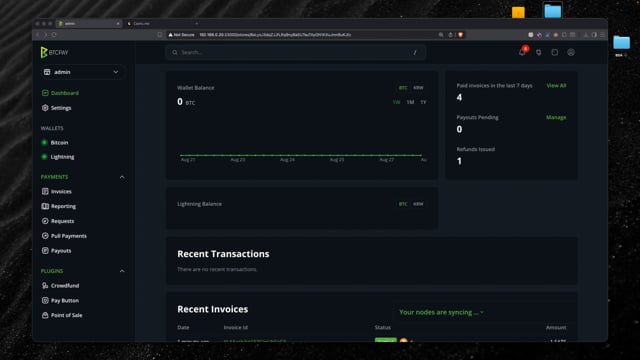Collapse the Plugins section
This screenshot has width=640, height=360.
click(122, 271)
